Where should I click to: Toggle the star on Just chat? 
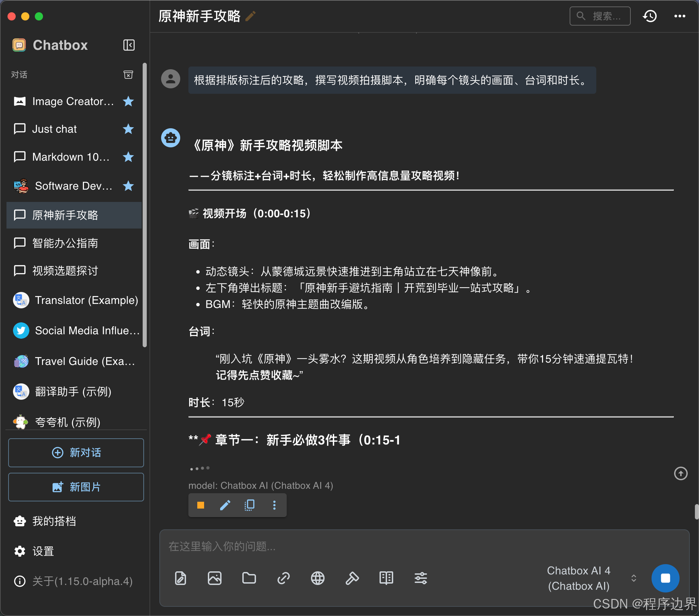coord(128,129)
